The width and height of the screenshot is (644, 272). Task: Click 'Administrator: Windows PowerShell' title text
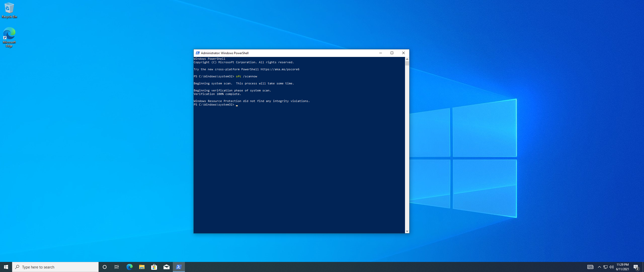click(225, 53)
